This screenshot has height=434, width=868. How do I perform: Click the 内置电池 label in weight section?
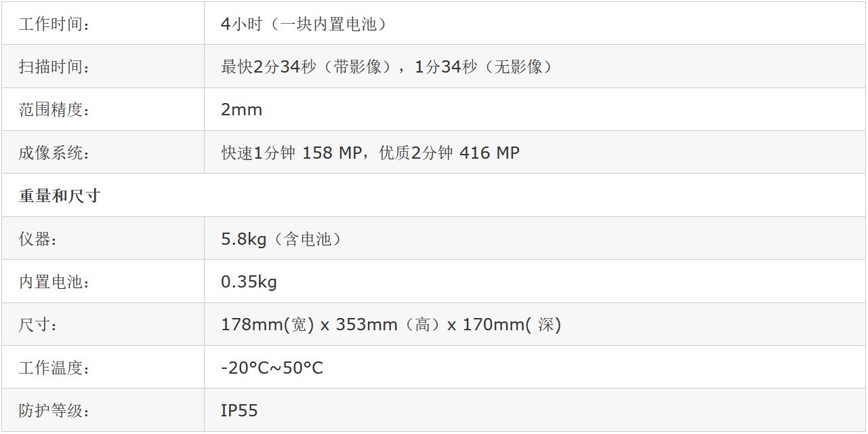pyautogui.click(x=54, y=282)
